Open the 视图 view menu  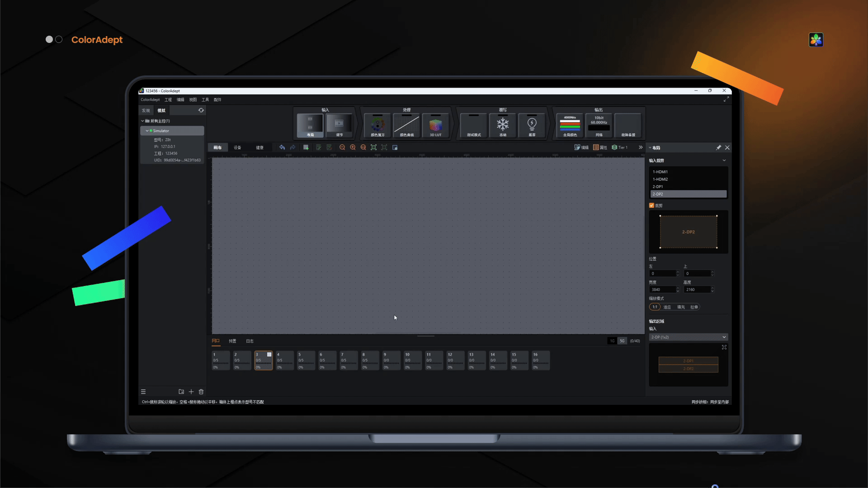click(x=193, y=99)
